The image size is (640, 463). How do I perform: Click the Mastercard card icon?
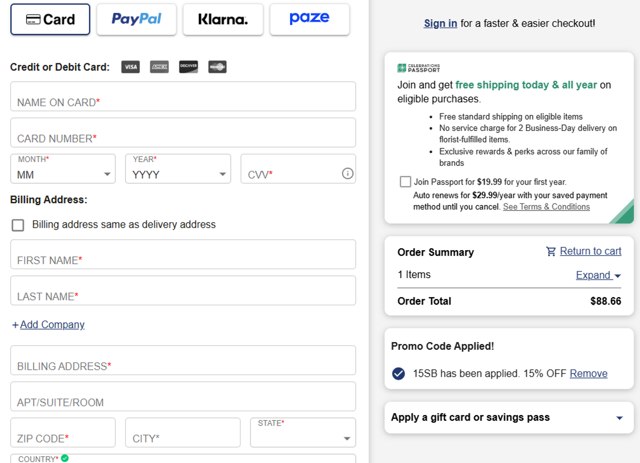point(217,67)
